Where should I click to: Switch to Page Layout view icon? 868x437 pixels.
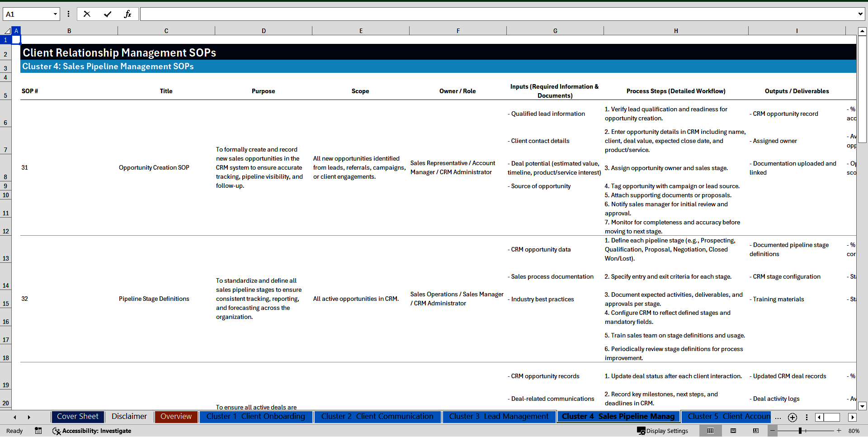(x=733, y=431)
